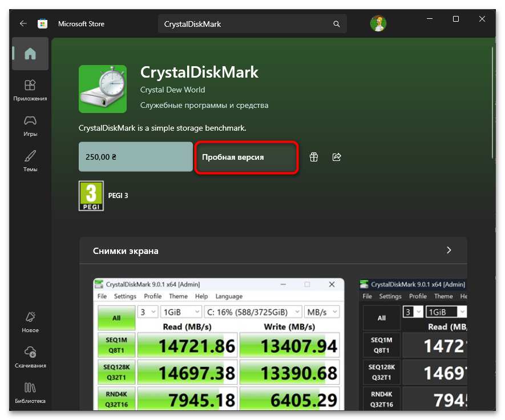The height and width of the screenshot is (420, 505).
Task: Click the PEGI 3 label text
Action: pyautogui.click(x=118, y=196)
